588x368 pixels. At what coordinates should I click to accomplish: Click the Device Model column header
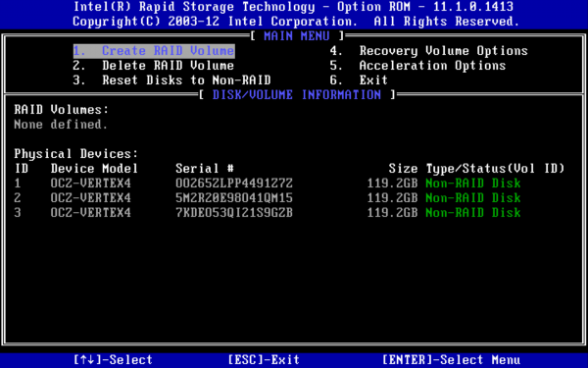[x=94, y=168]
